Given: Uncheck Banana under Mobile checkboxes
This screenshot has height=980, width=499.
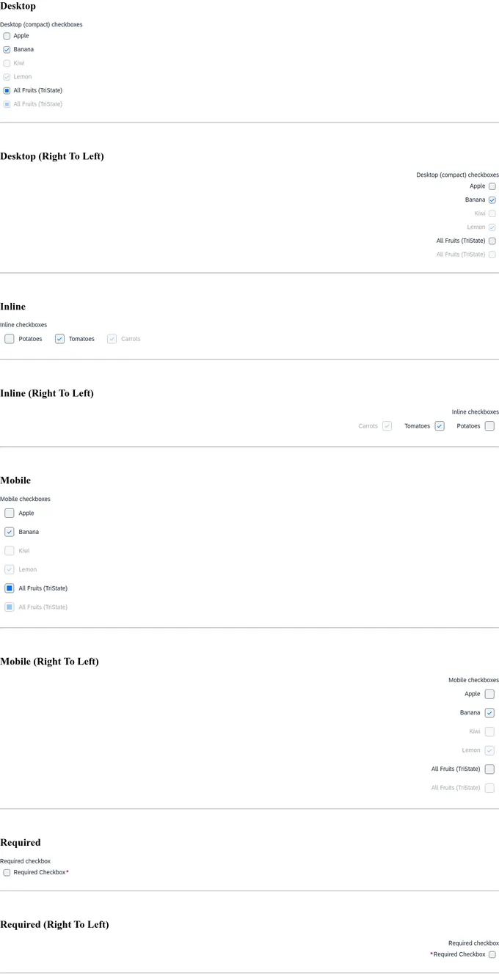Looking at the screenshot, I should [10, 532].
